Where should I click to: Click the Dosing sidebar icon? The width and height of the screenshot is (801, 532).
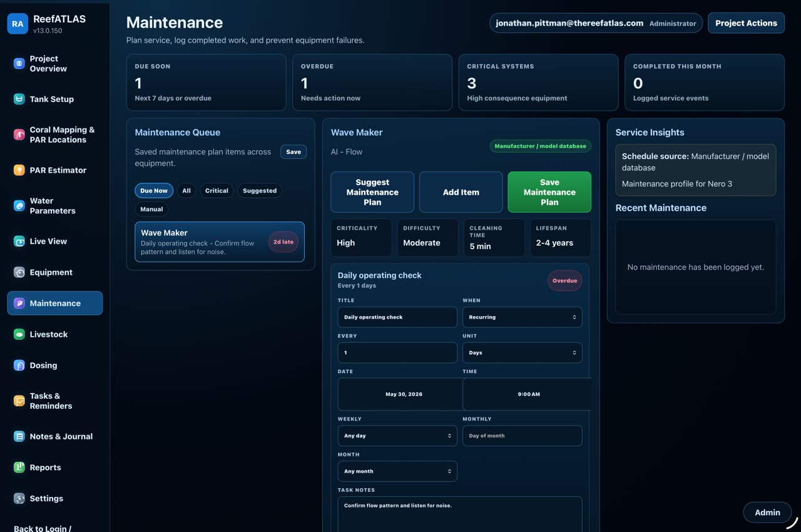pos(19,366)
